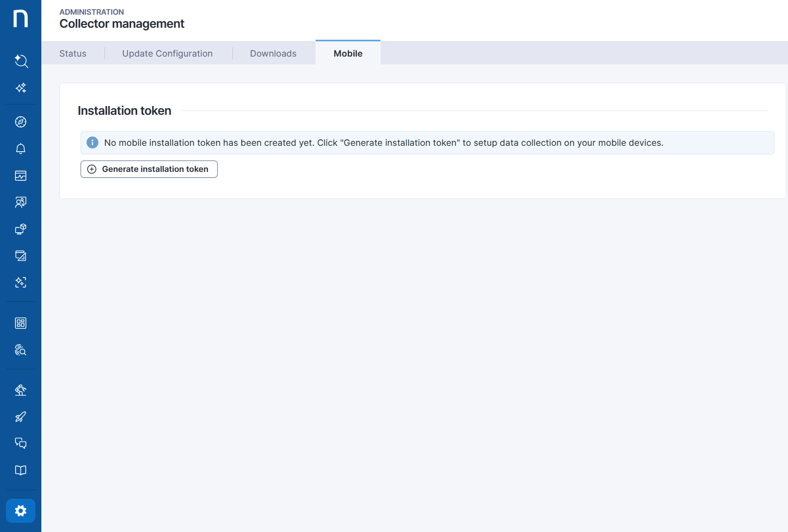Open the robot arm automation icon
Image resolution: width=788 pixels, height=532 pixels.
click(21, 390)
